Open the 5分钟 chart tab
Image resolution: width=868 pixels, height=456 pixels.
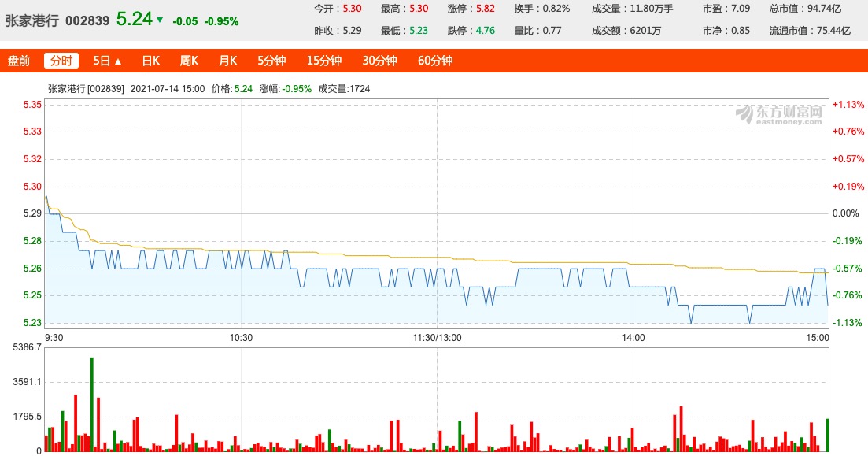click(271, 61)
